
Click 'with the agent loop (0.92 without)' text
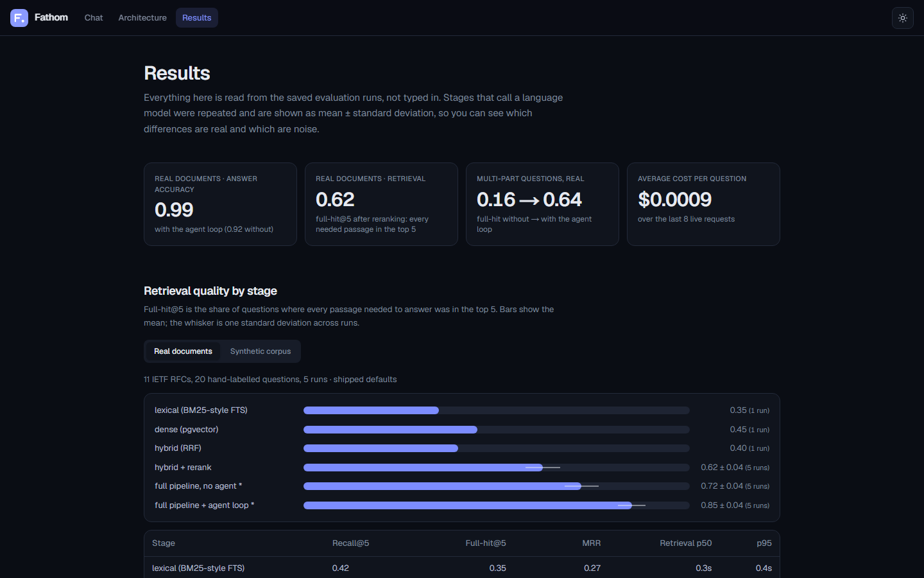click(x=214, y=229)
